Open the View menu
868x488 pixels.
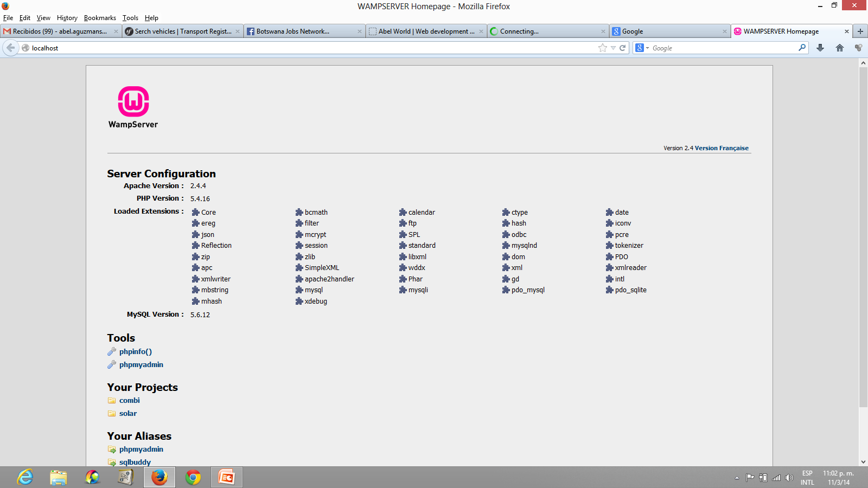click(43, 18)
